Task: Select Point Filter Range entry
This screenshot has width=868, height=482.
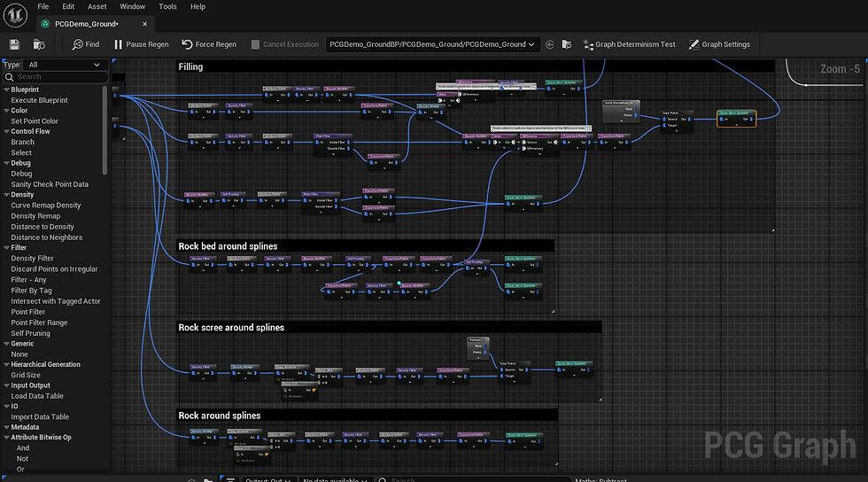Action: 39,323
